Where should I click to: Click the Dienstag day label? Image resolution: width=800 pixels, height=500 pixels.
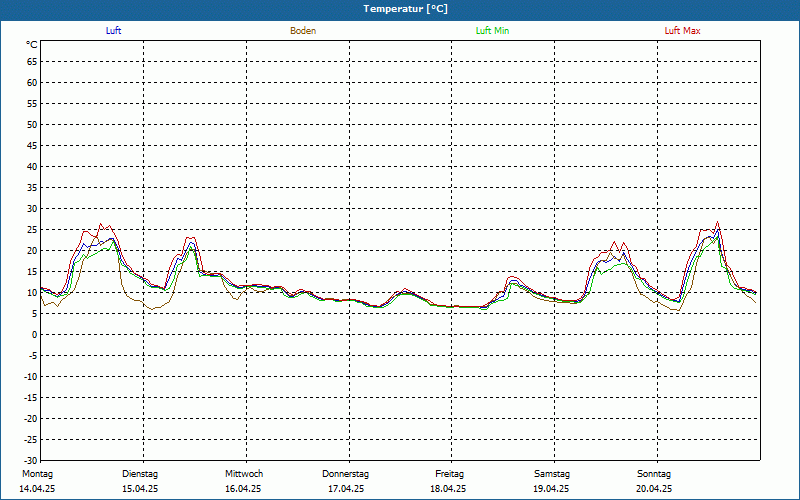[x=140, y=474]
